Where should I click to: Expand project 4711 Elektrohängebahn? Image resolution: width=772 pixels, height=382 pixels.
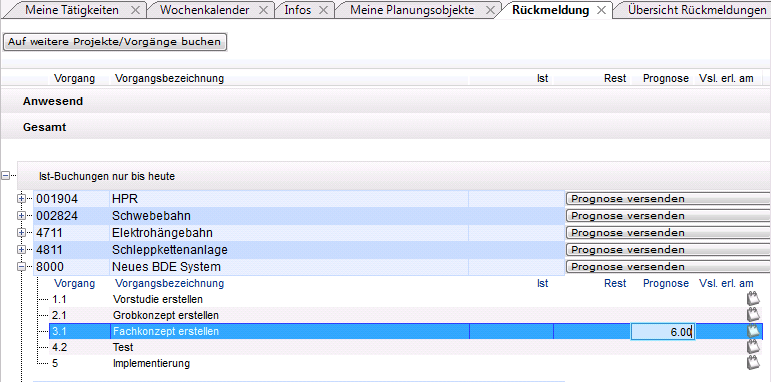(x=21, y=232)
